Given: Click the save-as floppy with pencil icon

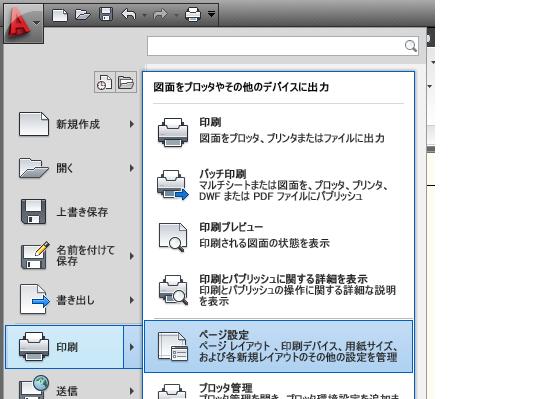Looking at the screenshot, I should [x=35, y=256].
